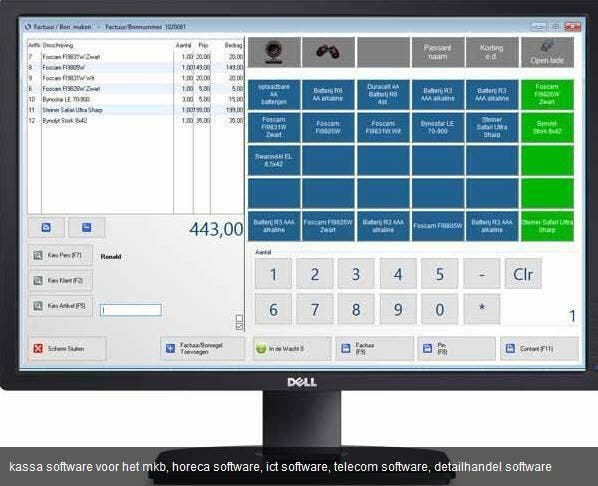Image resolution: width=598 pixels, height=486 pixels.
Task: Tap the Clr key on numpad
Action: (x=523, y=274)
